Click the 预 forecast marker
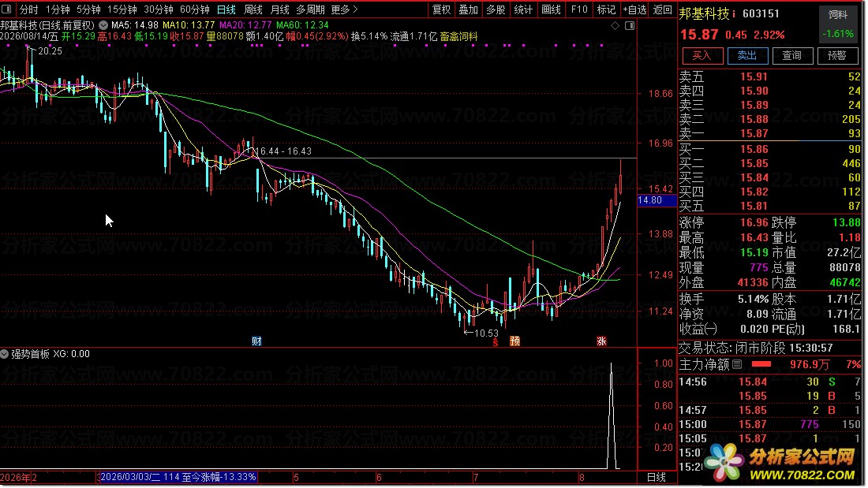Viewport: 868px width, 488px height. pos(514,341)
